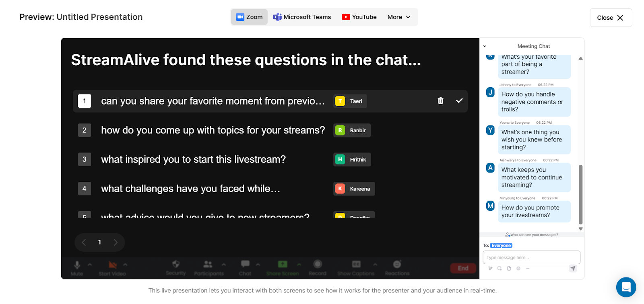
Task: Open the Mute audio options caret
Action: (x=90, y=264)
